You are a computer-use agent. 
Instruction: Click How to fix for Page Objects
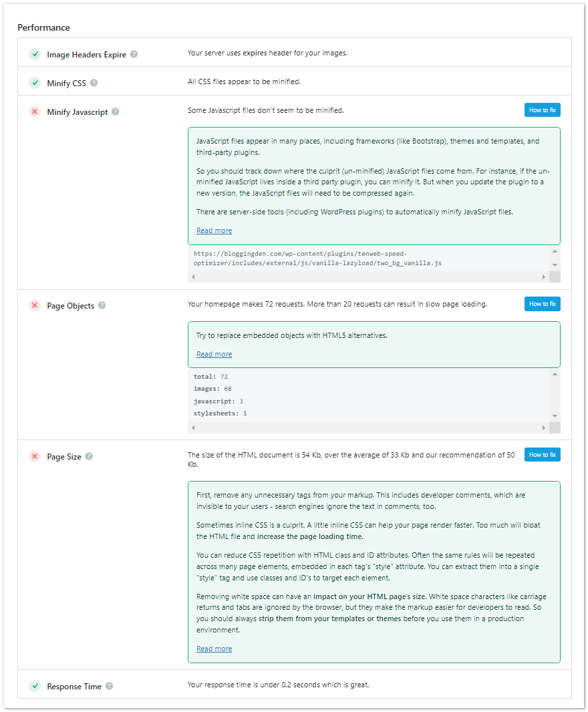(x=543, y=304)
